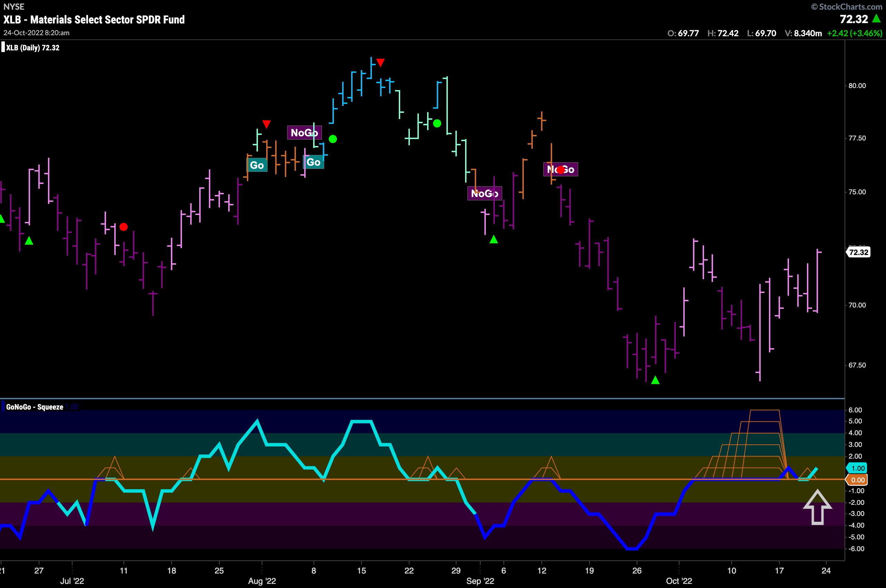Click the green up-triangle near late June
Screen dimensions: 886x588
tap(29, 241)
